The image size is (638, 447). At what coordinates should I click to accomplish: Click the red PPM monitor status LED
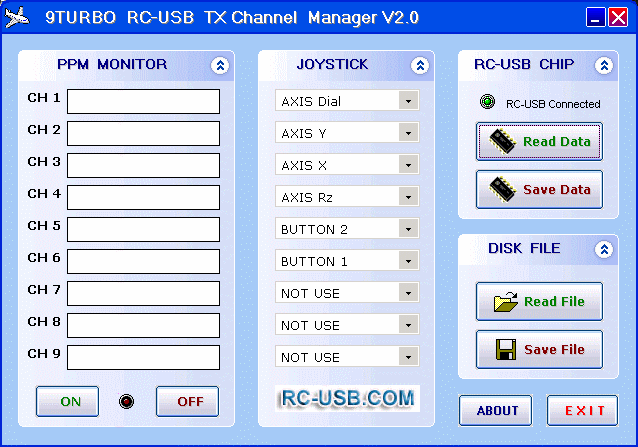[126, 401]
